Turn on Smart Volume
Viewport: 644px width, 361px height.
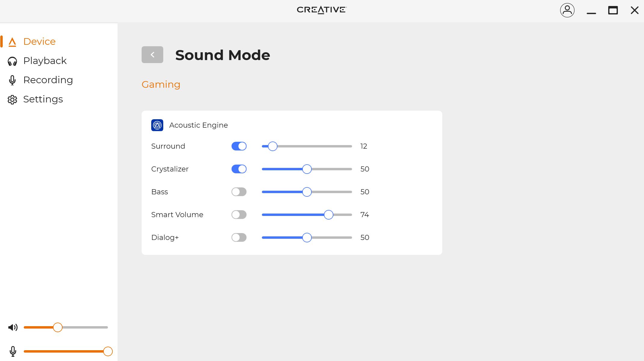[x=239, y=215]
